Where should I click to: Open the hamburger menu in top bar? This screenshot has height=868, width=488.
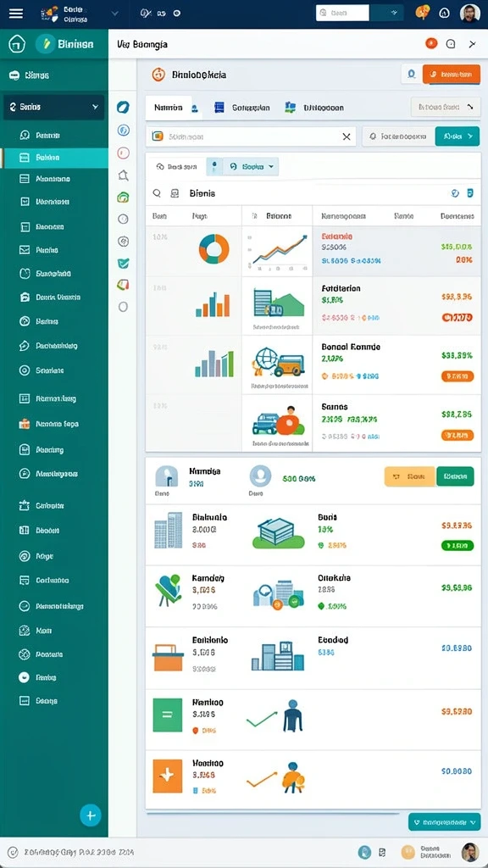click(x=16, y=14)
